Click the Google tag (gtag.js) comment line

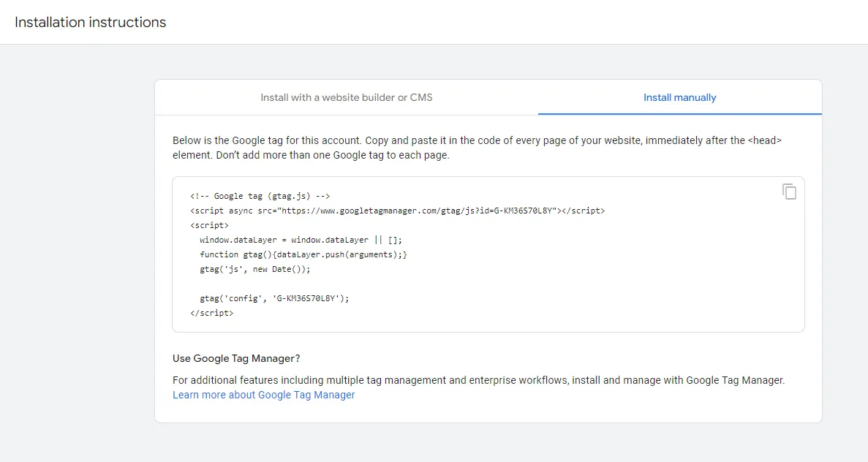(260, 196)
